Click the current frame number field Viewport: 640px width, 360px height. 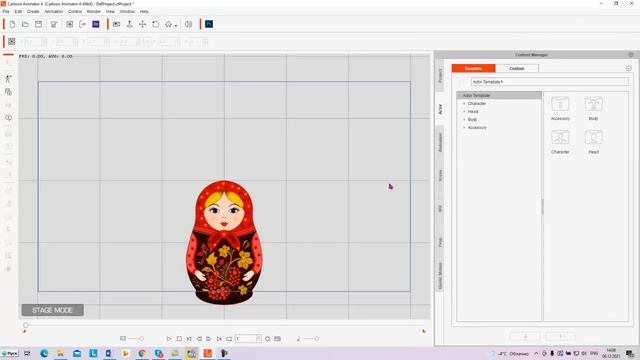pyautogui.click(x=246, y=339)
